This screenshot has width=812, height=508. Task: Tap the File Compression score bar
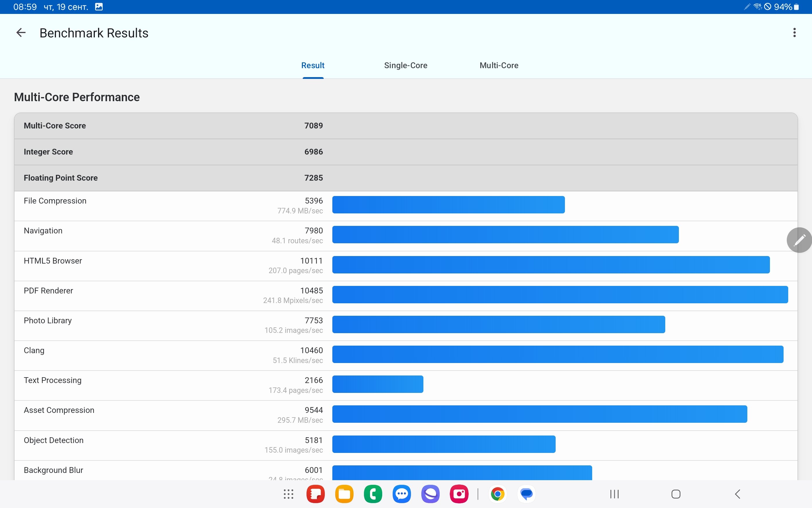coord(449,205)
